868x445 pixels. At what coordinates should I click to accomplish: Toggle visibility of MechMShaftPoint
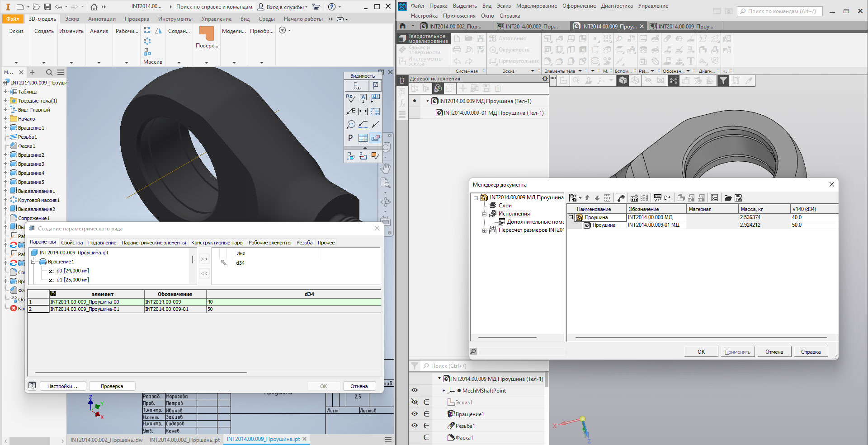point(415,390)
